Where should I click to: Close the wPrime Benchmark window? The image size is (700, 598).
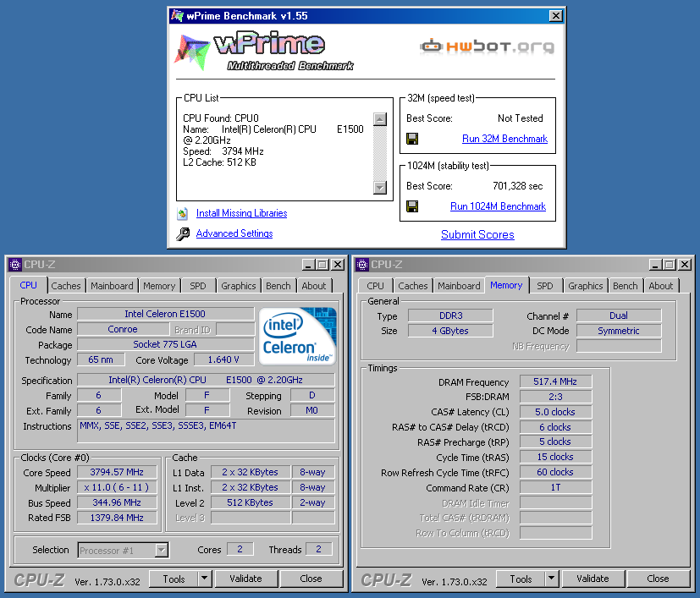555,16
